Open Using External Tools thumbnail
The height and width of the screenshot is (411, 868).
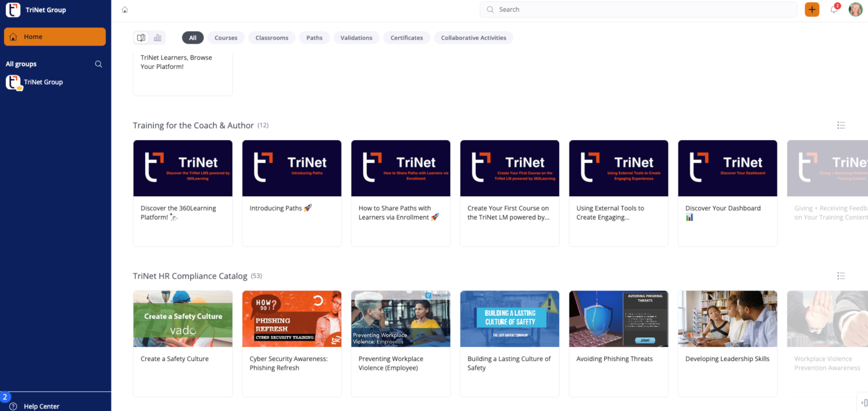(619, 168)
